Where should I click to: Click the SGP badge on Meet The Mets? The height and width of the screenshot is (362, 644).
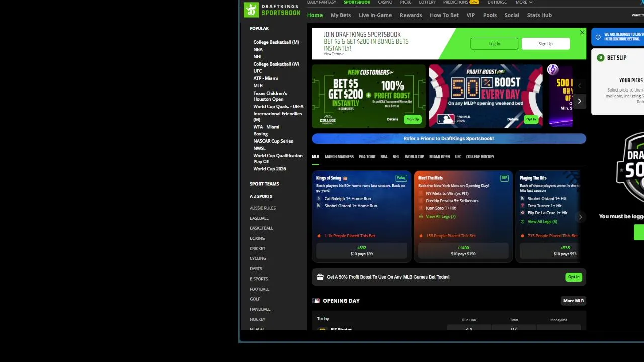pyautogui.click(x=504, y=178)
